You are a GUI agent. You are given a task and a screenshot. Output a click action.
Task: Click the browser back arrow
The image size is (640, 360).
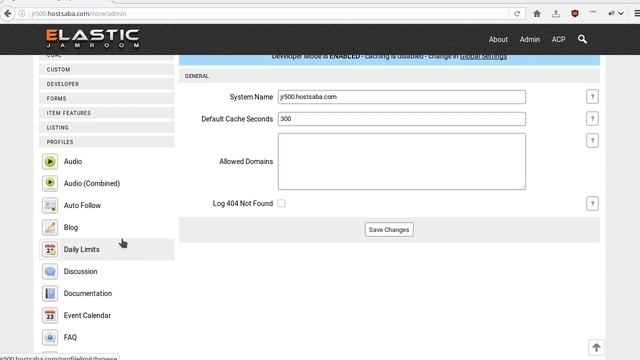[7, 13]
